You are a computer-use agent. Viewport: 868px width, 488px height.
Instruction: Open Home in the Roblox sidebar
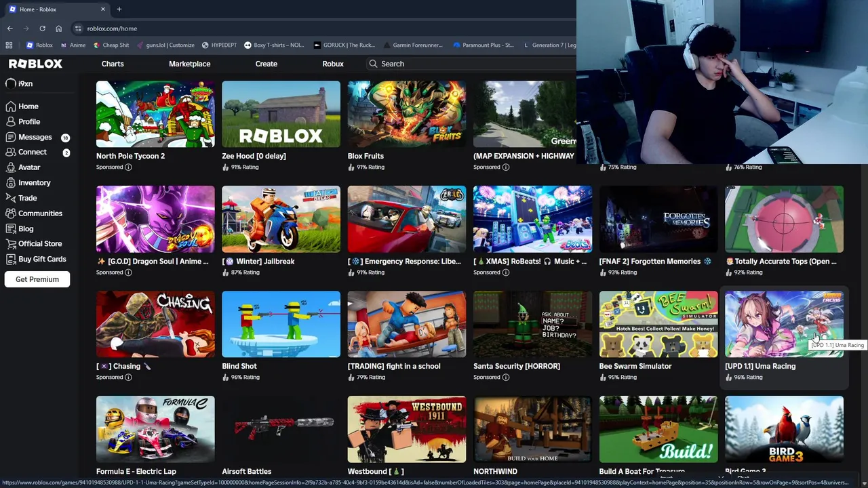(22, 106)
